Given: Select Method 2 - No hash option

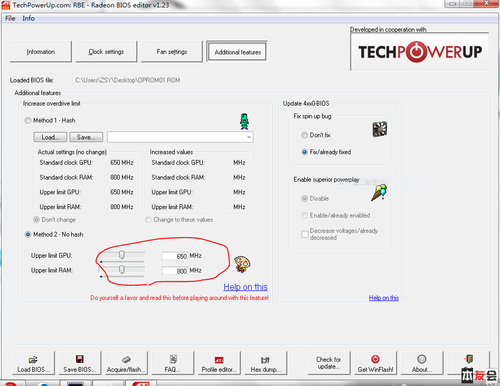Looking at the screenshot, I should [28, 234].
